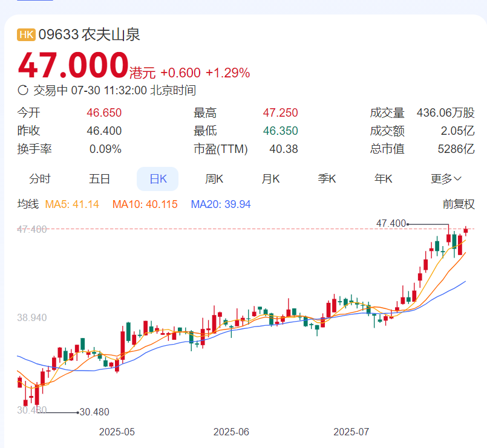Click the 换手率 value 0.09%
Screen dimensions: 487x448
pyautogui.click(x=105, y=149)
